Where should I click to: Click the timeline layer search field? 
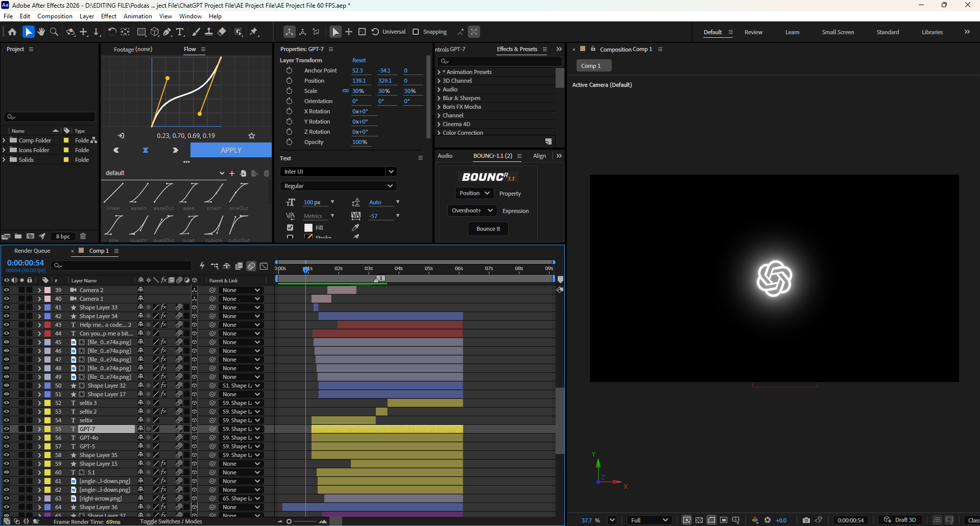tap(122, 266)
